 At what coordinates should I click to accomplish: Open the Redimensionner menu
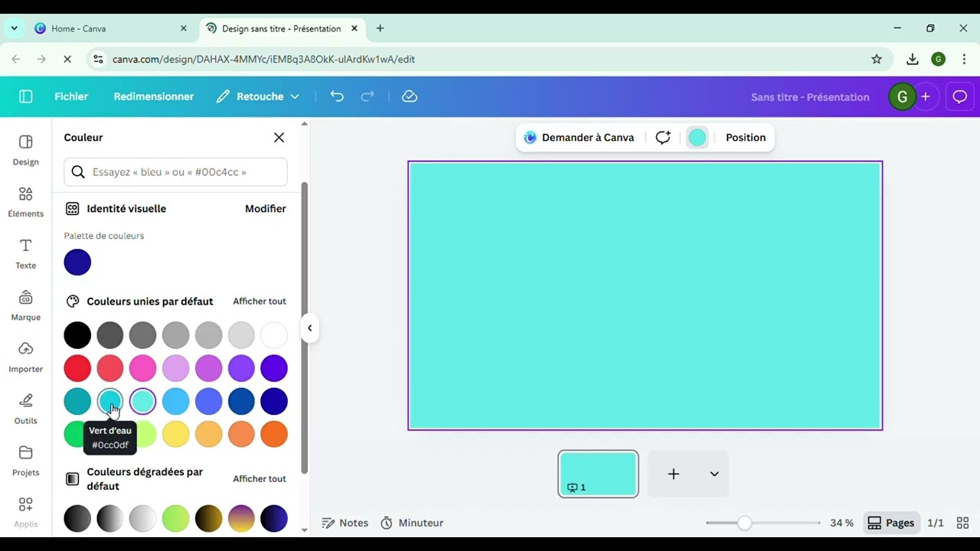[x=154, y=96]
